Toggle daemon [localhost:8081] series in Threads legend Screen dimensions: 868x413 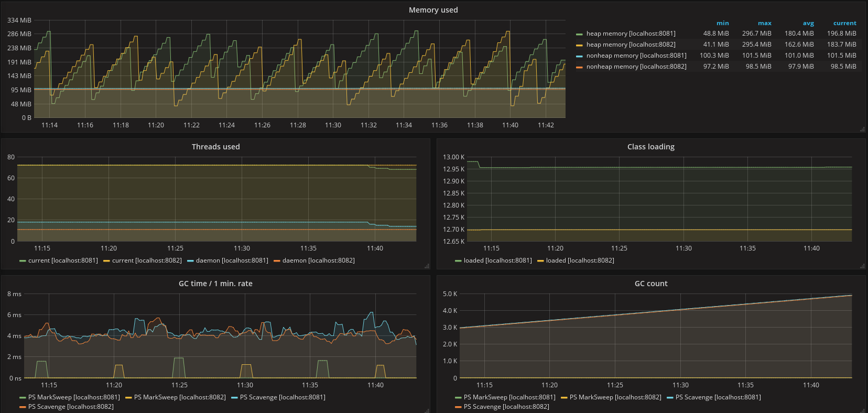click(x=232, y=260)
